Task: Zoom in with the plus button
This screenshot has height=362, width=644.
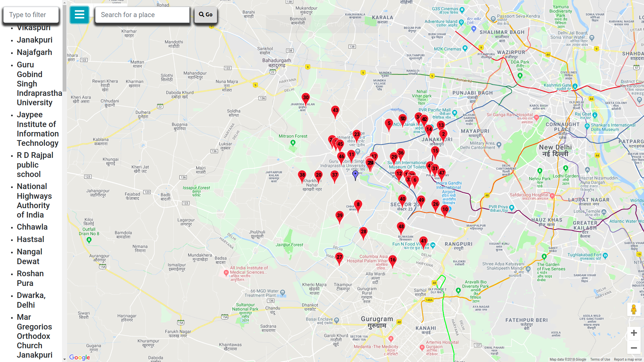Action: (x=634, y=333)
